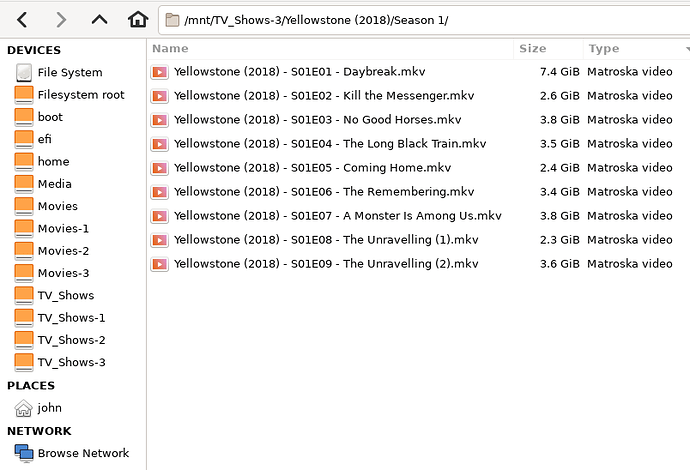This screenshot has width=690, height=470.
Task: Select S01E09 - The Unravelling (2).mkv
Action: coord(326,264)
